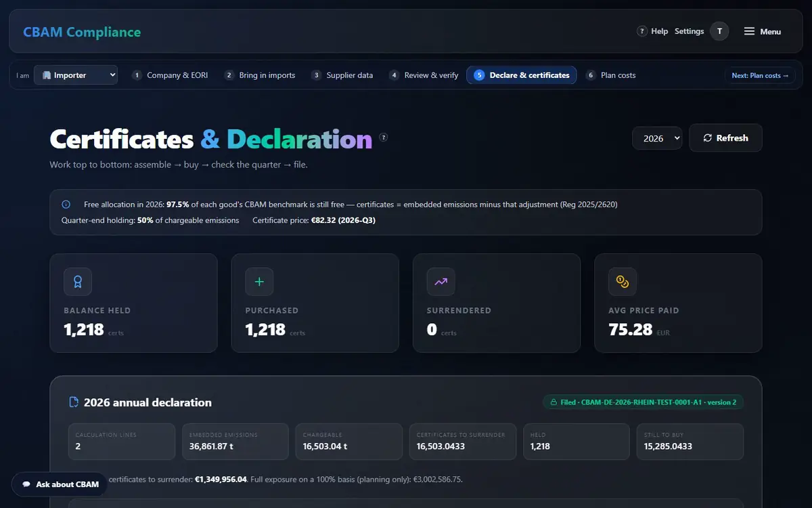Click Surrendered value 0

coord(432,330)
